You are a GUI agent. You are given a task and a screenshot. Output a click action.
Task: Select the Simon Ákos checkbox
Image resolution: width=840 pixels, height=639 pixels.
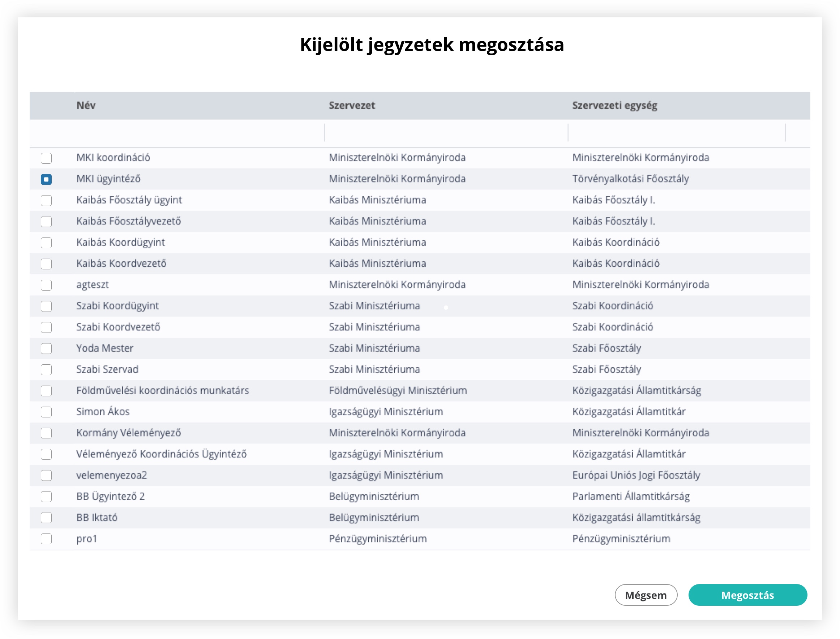(46, 412)
